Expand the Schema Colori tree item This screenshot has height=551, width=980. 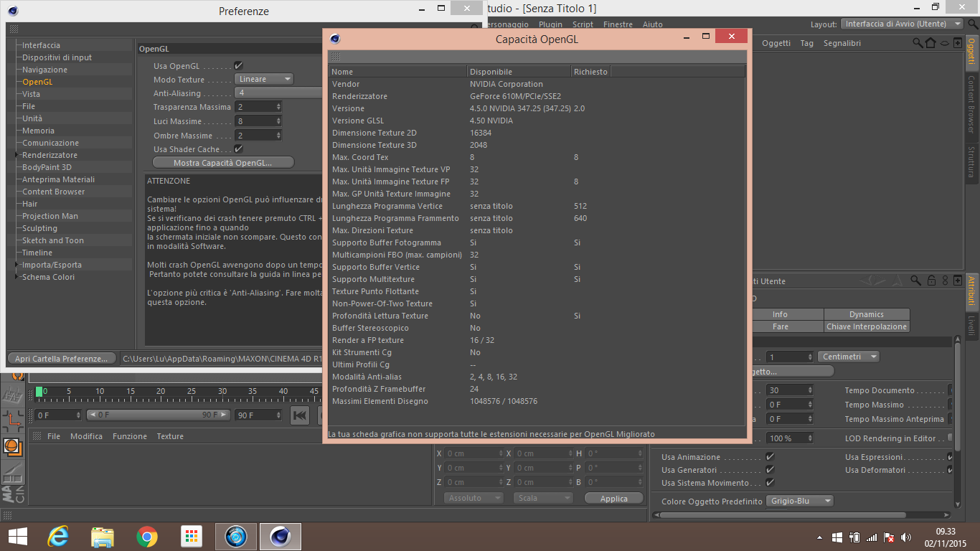(18, 277)
